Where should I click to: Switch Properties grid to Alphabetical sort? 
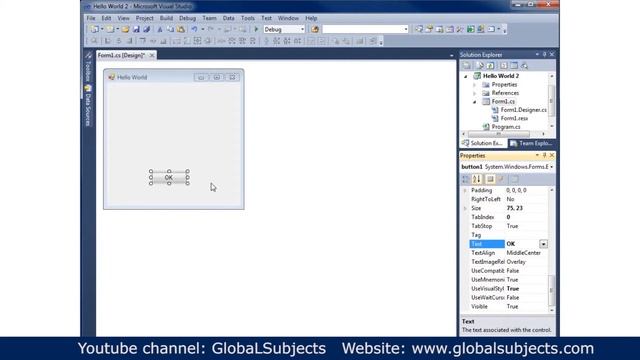(477, 179)
